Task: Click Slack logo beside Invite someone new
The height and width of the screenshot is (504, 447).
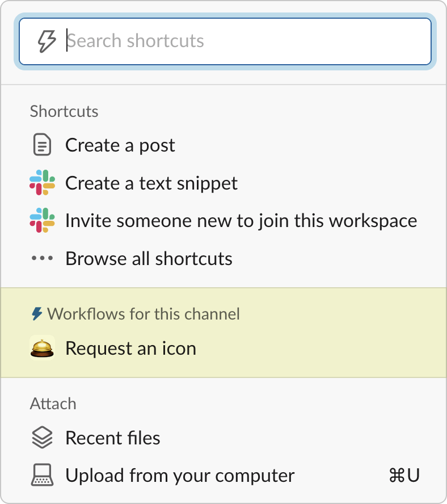Action: click(42, 220)
